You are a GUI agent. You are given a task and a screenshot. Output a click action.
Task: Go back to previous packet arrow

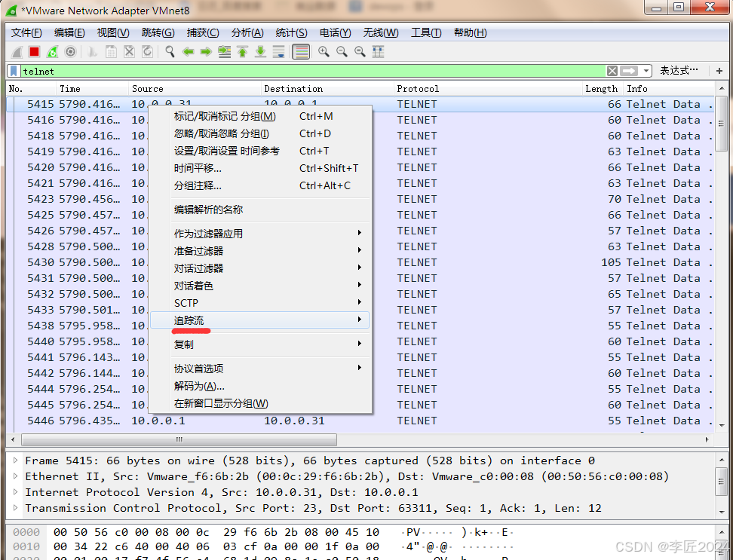point(188,52)
